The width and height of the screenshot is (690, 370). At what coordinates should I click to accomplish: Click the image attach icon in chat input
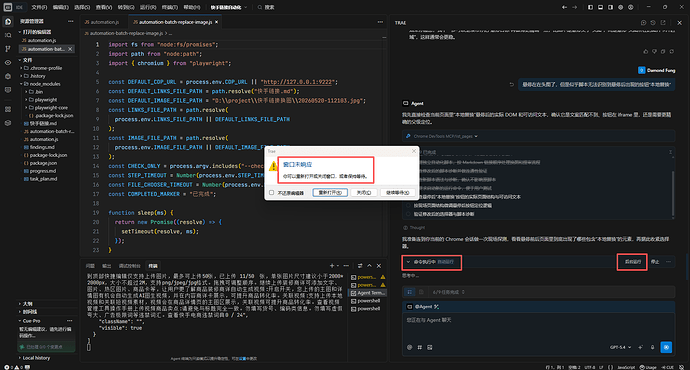[430, 347]
